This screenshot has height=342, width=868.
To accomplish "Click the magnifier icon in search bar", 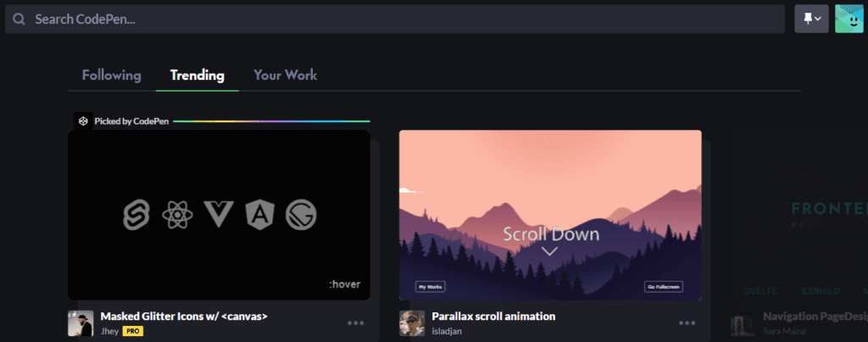I will pos(19,19).
